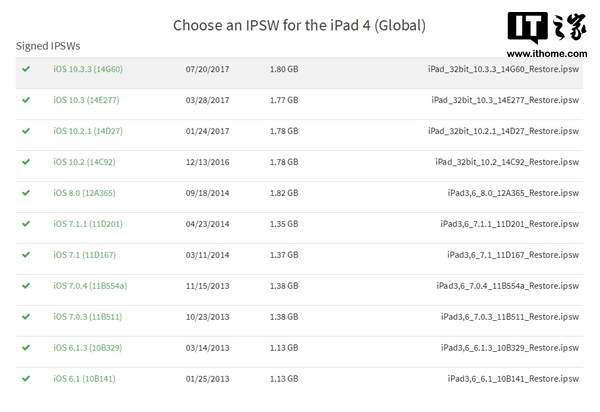Viewport: 600px width, 412px height.
Task: Click the checkmark icon beside iOS 6.1 (10B141)
Action: [x=26, y=379]
